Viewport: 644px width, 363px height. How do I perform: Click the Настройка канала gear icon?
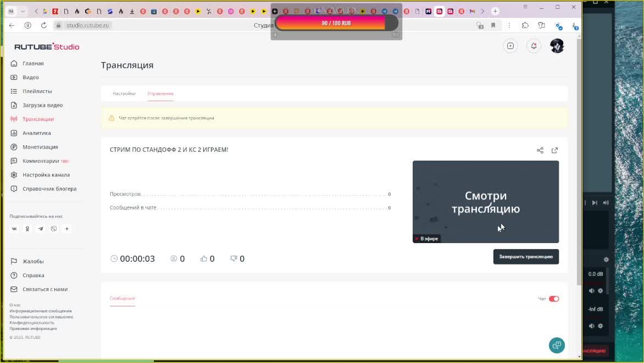(x=14, y=175)
